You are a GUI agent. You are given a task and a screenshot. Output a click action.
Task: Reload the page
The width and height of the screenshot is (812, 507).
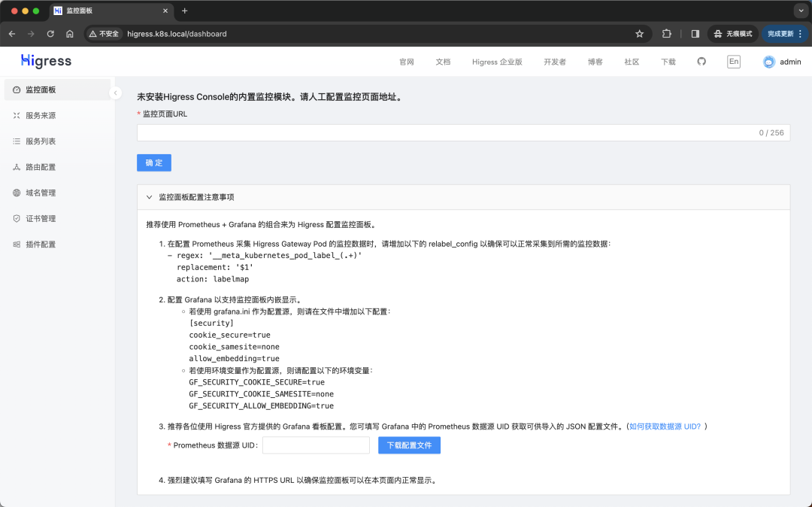pyautogui.click(x=50, y=34)
